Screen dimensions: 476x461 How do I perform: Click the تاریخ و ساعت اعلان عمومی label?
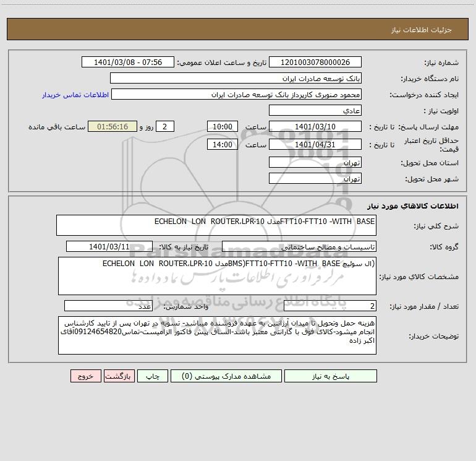click(x=222, y=62)
